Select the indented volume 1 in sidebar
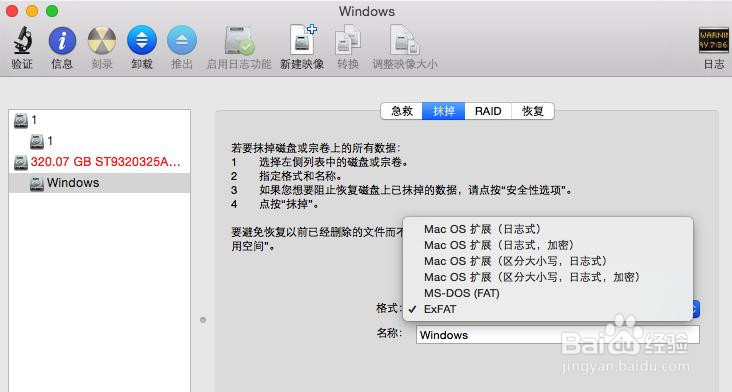Image resolution: width=732 pixels, height=392 pixels. point(99,141)
